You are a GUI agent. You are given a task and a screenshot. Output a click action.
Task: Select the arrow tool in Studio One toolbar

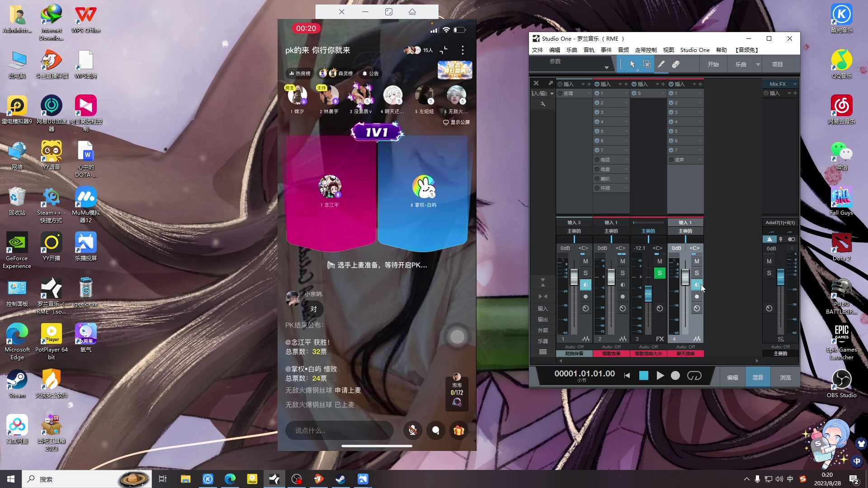[x=632, y=64]
